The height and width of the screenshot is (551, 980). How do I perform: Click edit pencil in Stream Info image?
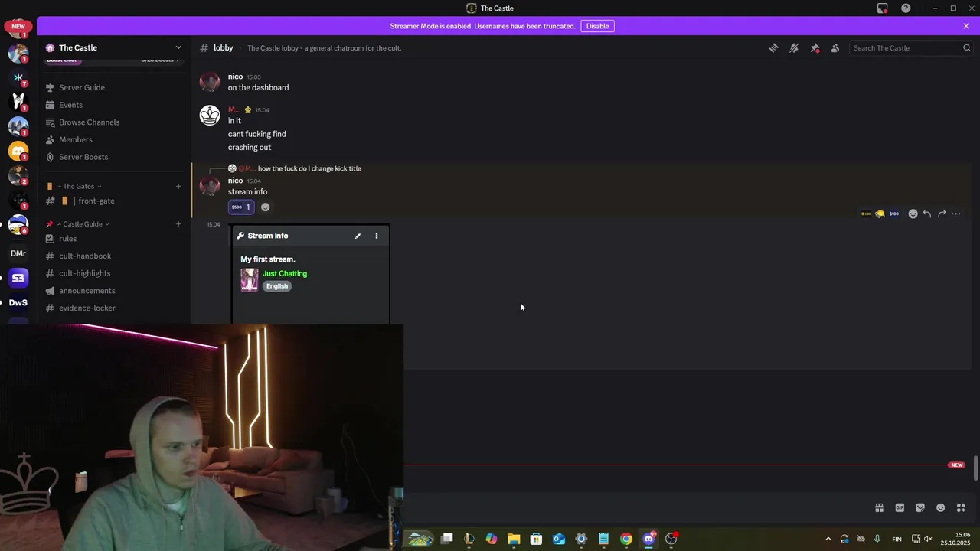coord(358,236)
